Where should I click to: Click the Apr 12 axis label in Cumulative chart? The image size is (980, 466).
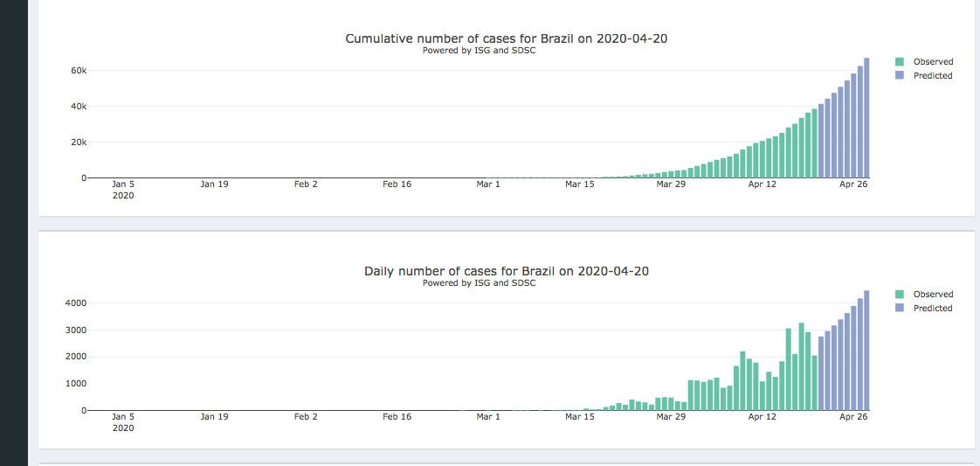click(x=762, y=184)
